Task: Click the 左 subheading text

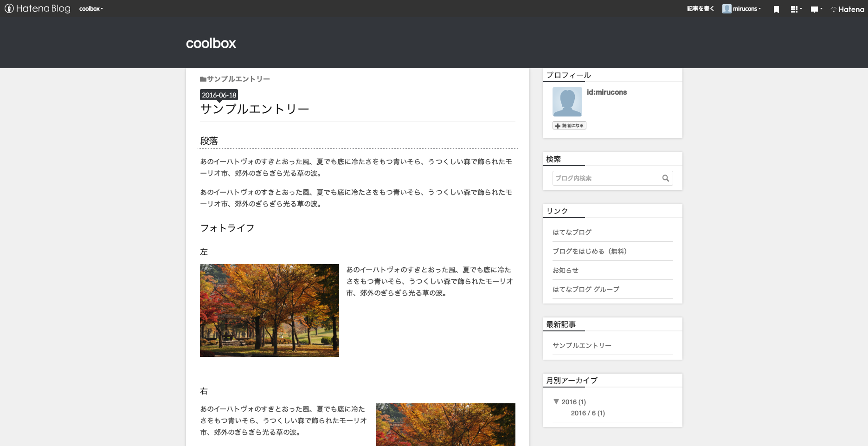Action: tap(204, 252)
